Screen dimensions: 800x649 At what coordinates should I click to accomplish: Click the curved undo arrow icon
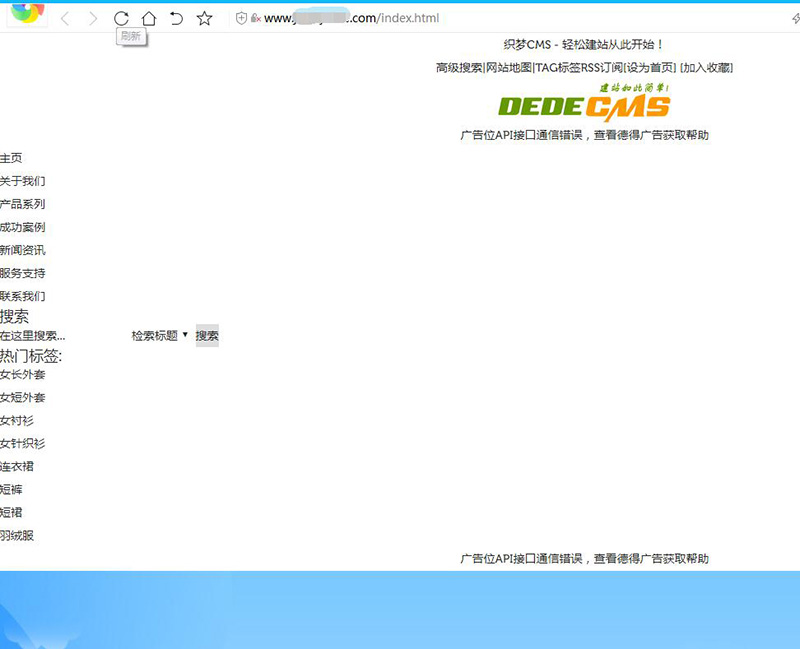(176, 17)
